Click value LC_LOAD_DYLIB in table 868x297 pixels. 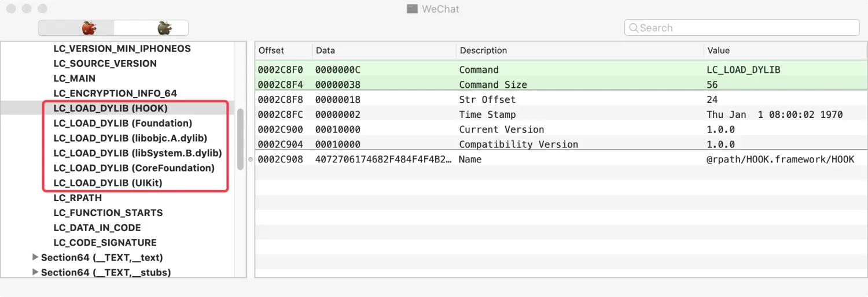(744, 70)
